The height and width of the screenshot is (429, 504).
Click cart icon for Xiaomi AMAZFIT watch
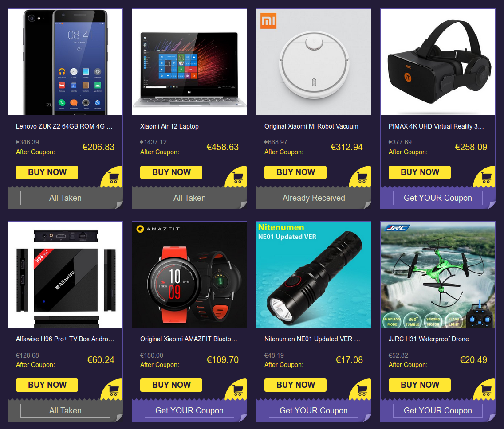(x=237, y=390)
